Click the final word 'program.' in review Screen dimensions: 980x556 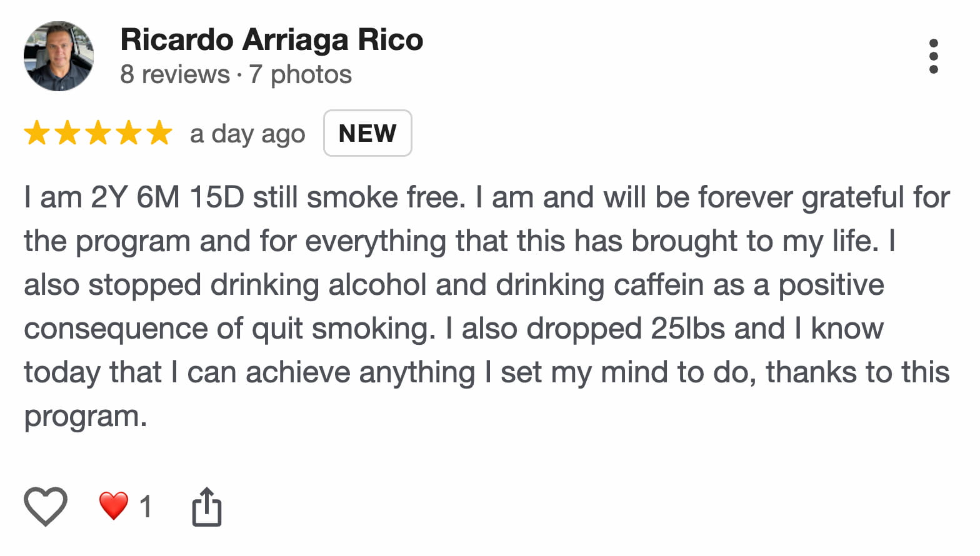(86, 416)
